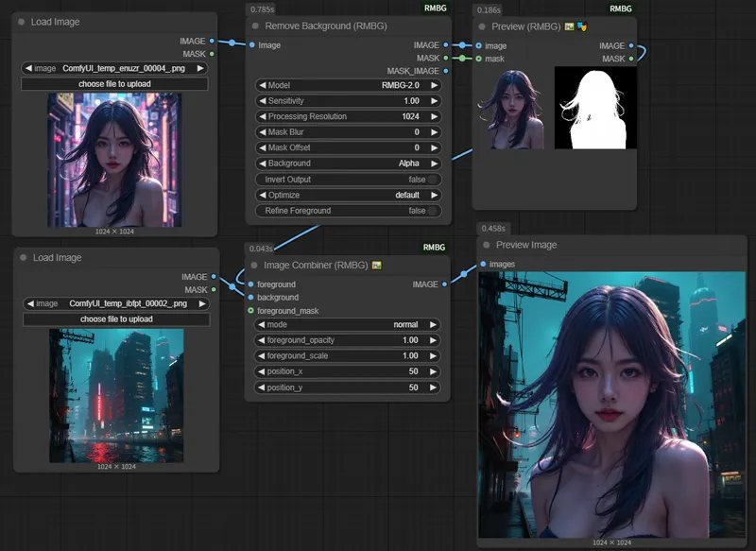Click choose file to upload in top Load Image

pos(114,84)
